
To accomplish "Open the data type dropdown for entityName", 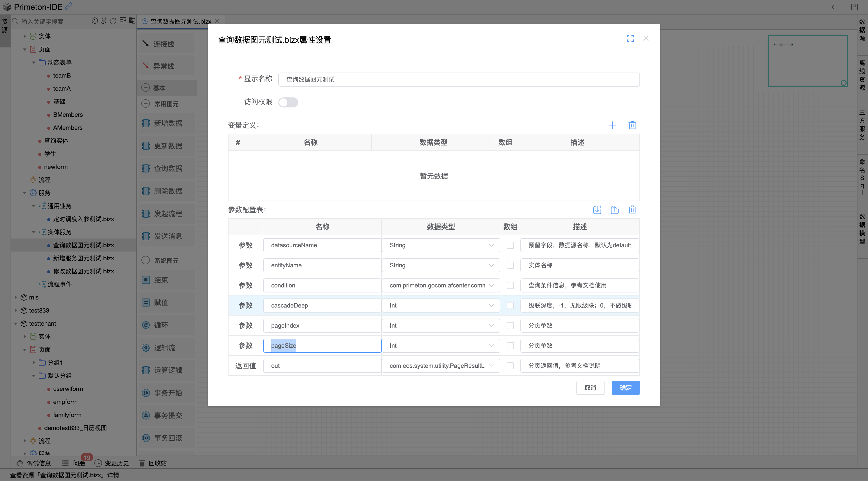I will pos(492,265).
